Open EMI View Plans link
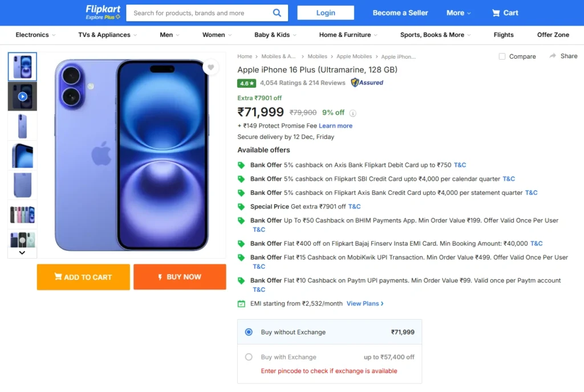This screenshot has width=584, height=392. point(365,304)
